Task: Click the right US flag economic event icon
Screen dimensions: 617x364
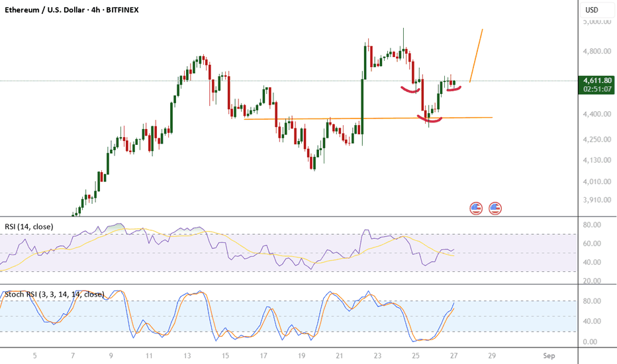Action: tap(495, 208)
